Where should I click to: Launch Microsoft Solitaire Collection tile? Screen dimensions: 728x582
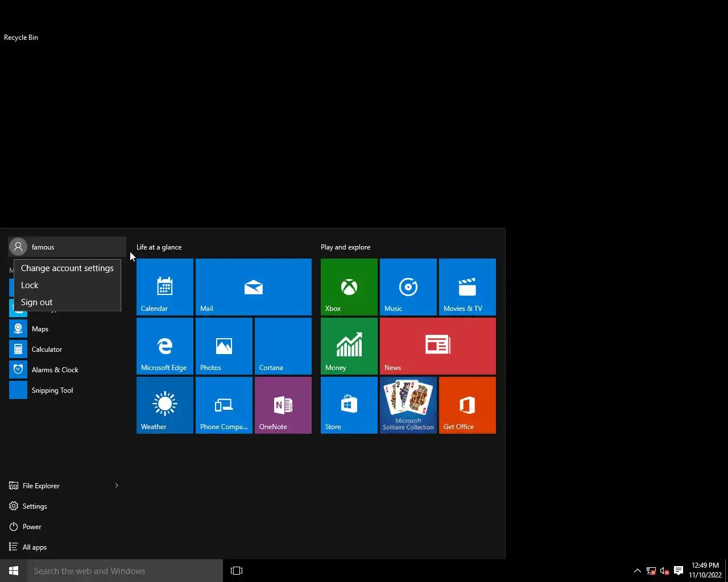coord(408,405)
